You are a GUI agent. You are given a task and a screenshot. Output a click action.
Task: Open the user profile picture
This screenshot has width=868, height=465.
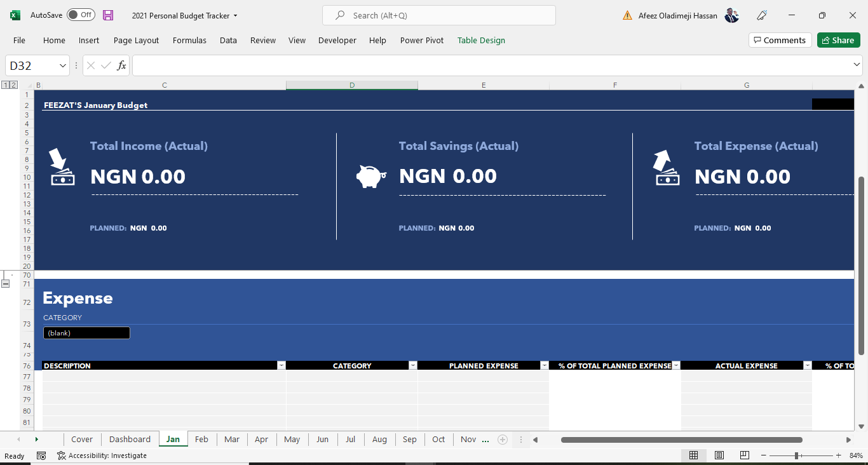click(x=732, y=15)
